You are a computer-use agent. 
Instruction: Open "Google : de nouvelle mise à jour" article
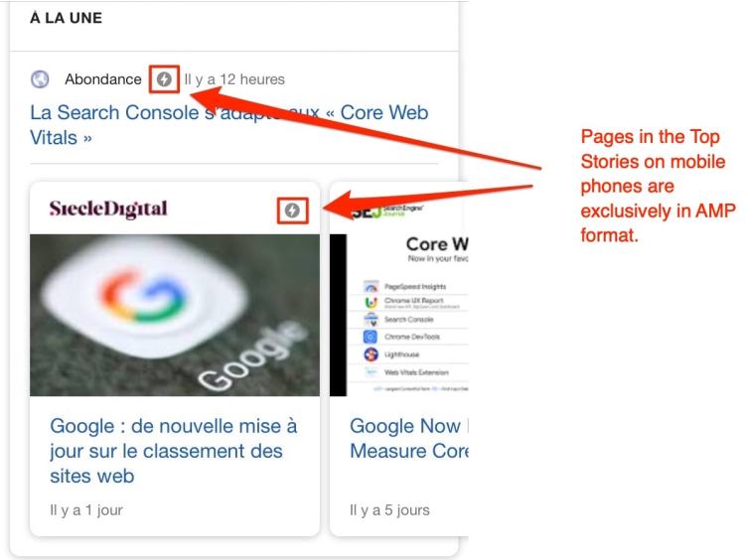click(x=174, y=451)
